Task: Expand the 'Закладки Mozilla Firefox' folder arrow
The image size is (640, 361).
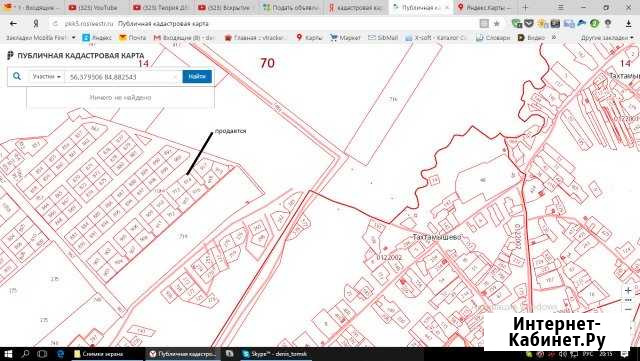Action: click(74, 38)
